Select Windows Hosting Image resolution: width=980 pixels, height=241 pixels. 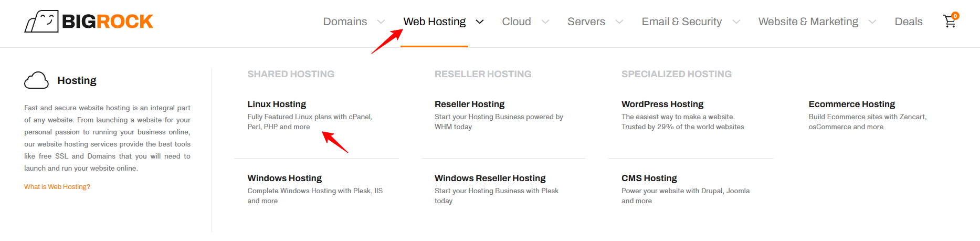pos(284,178)
